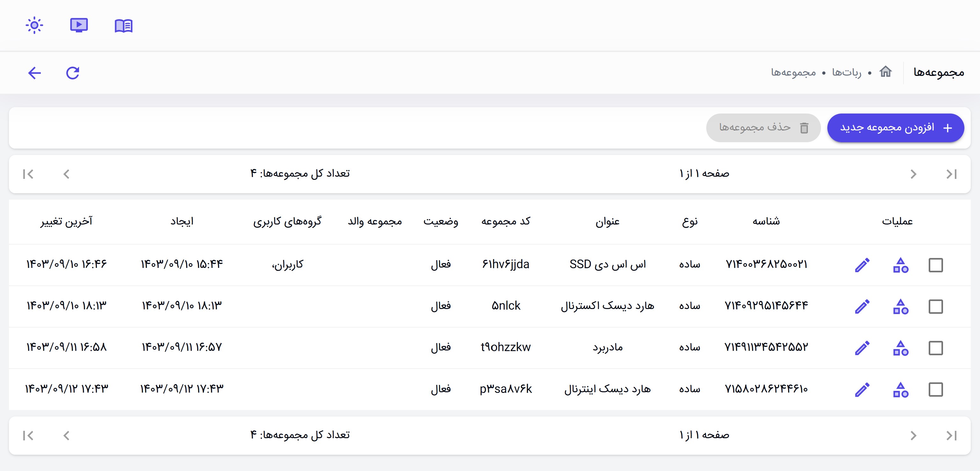Click the top-left end-bar pagination icon

[x=28, y=174]
